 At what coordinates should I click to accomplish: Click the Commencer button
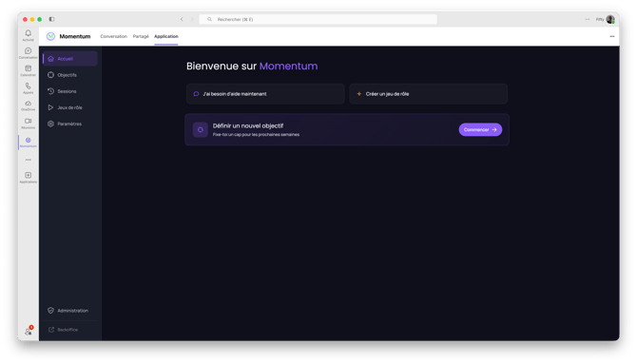(x=480, y=129)
